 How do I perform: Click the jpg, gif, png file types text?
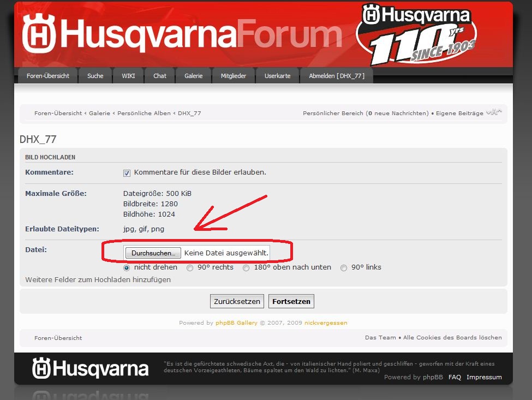pos(144,229)
